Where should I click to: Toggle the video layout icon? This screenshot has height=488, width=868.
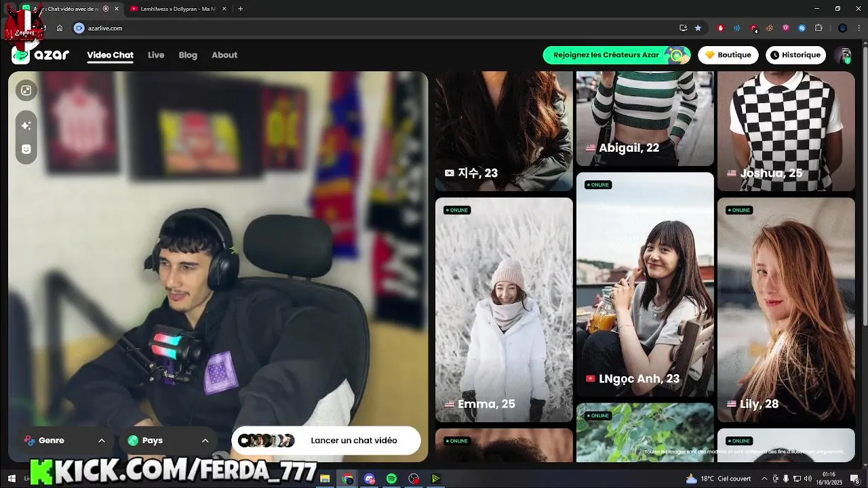[26, 90]
